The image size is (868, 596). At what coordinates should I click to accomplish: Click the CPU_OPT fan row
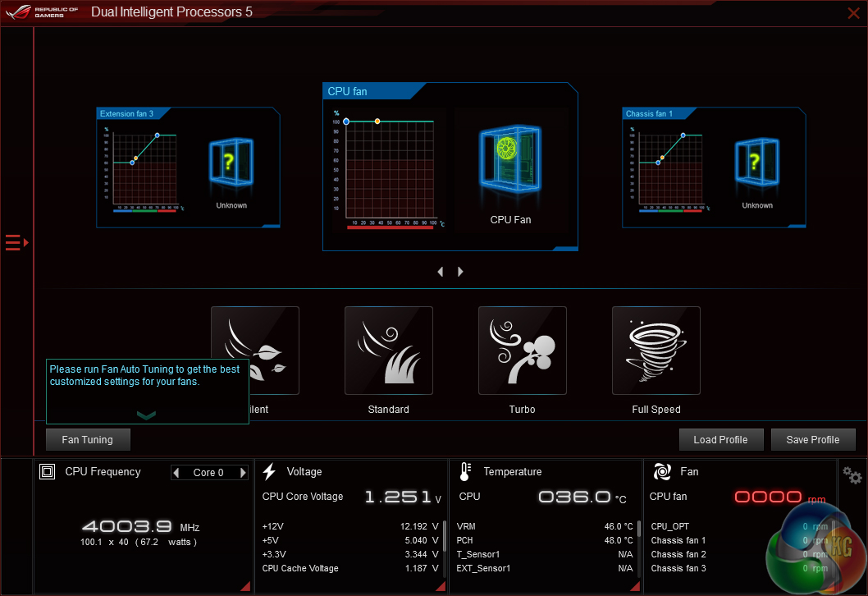coord(739,526)
